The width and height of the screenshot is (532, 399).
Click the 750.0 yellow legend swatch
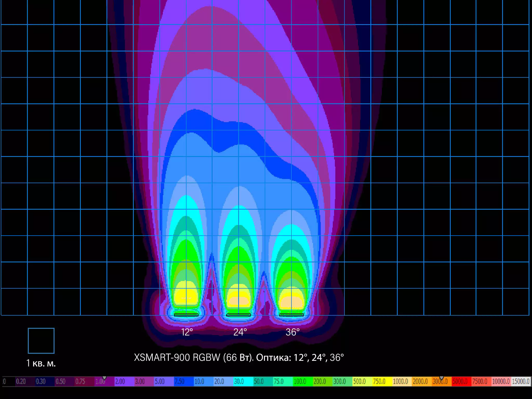click(382, 381)
